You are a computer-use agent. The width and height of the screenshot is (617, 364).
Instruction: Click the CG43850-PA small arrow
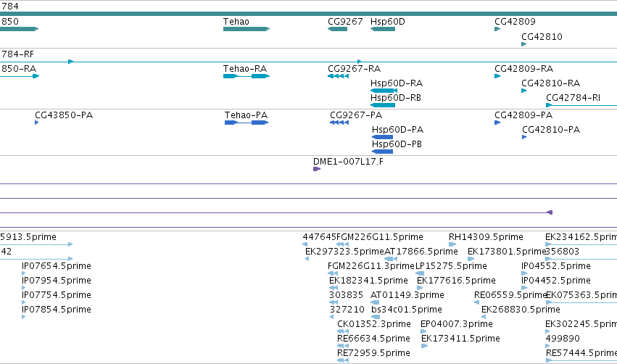(36, 123)
